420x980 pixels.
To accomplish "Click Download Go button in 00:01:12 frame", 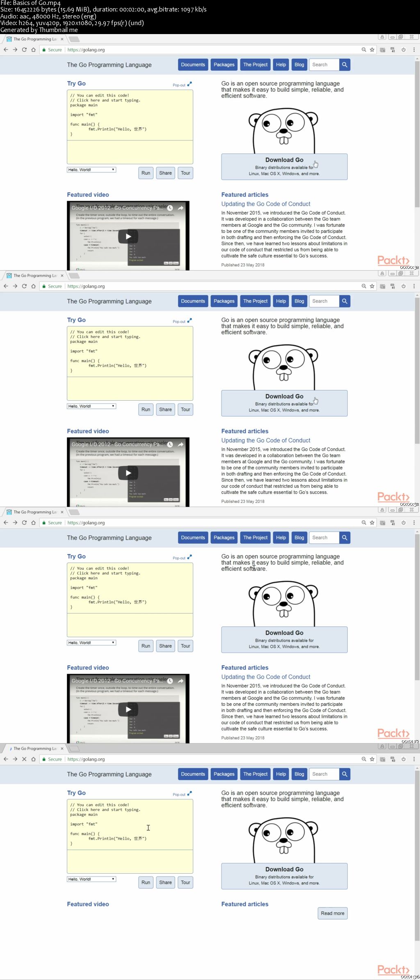I will 284,640.
